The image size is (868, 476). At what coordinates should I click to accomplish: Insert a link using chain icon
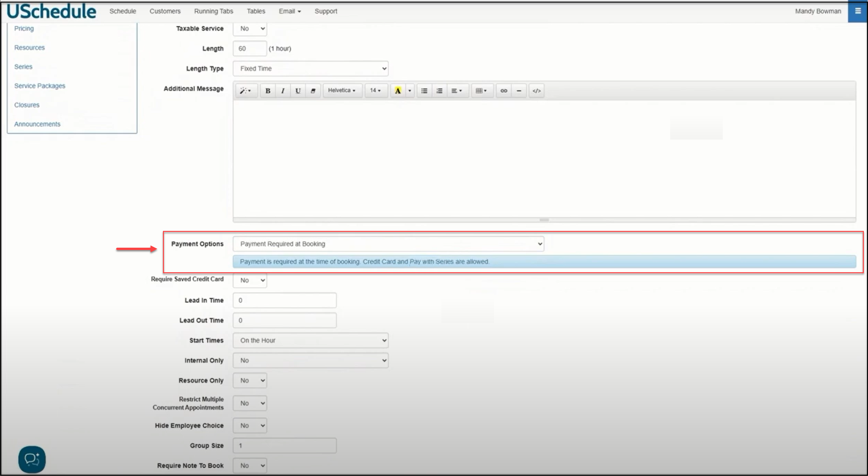pos(504,91)
